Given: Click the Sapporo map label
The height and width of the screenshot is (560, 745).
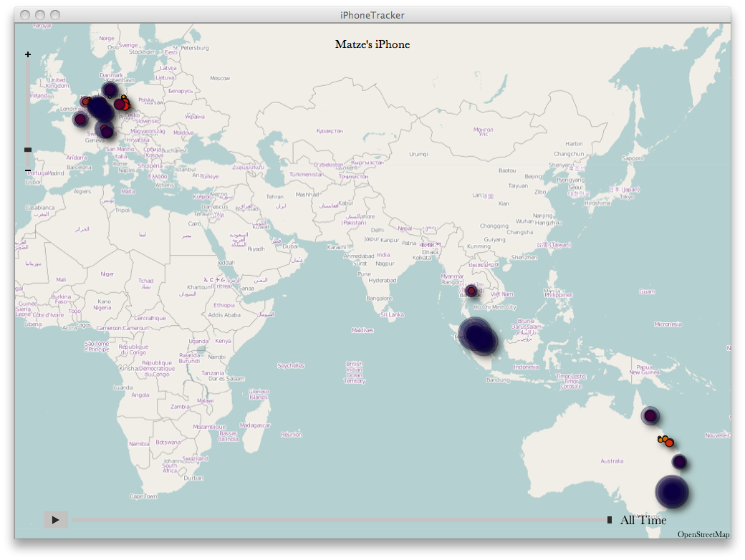Looking at the screenshot, I should [633, 158].
